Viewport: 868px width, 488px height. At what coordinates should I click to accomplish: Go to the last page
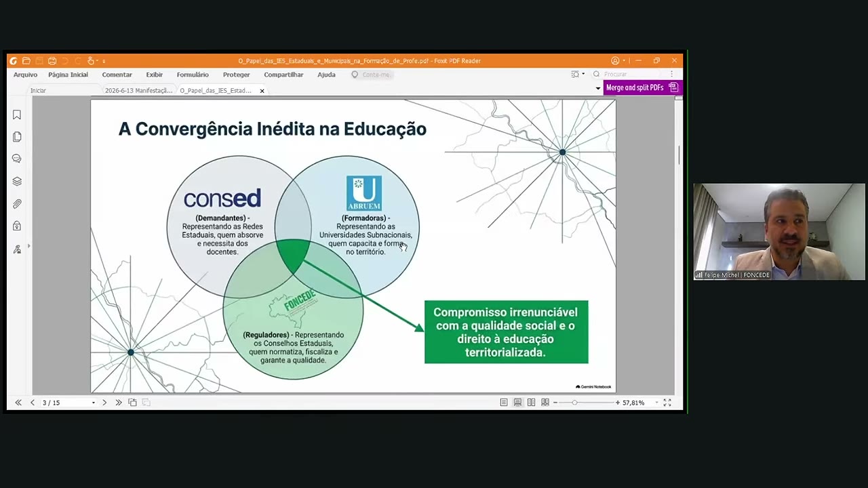pyautogui.click(x=118, y=403)
